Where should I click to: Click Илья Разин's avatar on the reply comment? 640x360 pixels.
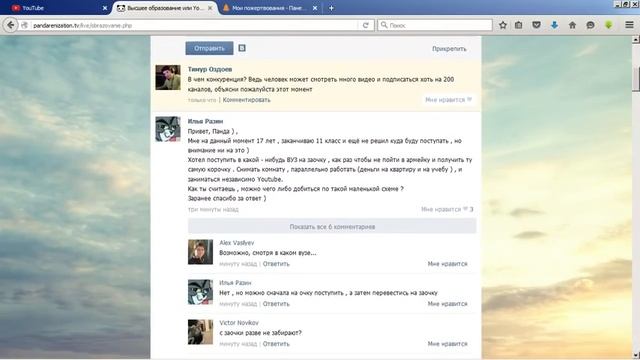(200, 292)
